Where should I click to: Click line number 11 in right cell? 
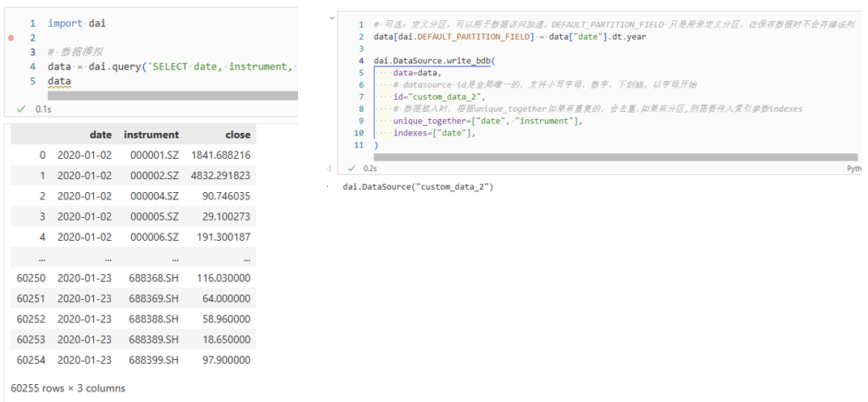[x=359, y=145]
